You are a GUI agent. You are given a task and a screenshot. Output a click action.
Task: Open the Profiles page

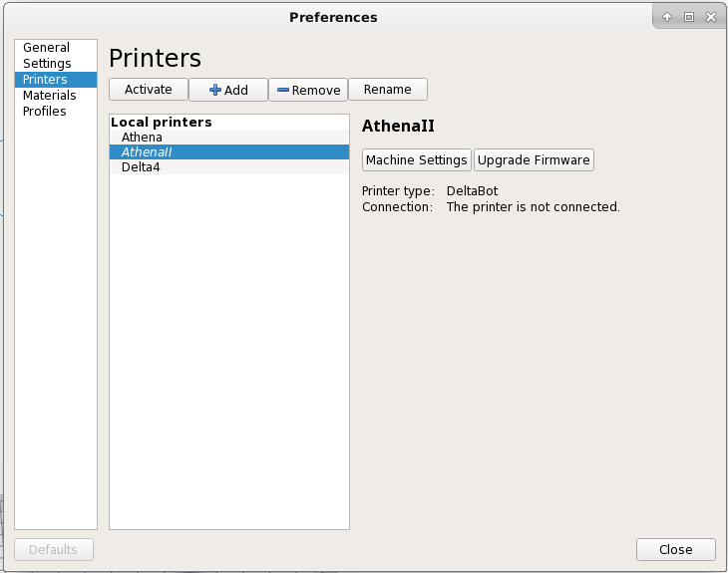pyautogui.click(x=44, y=112)
